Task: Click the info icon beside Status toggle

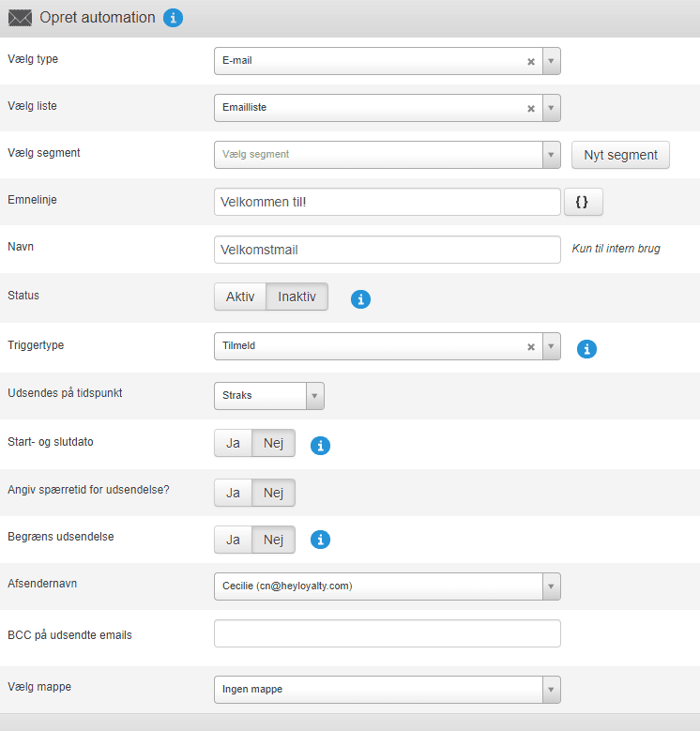Action: tap(360, 299)
